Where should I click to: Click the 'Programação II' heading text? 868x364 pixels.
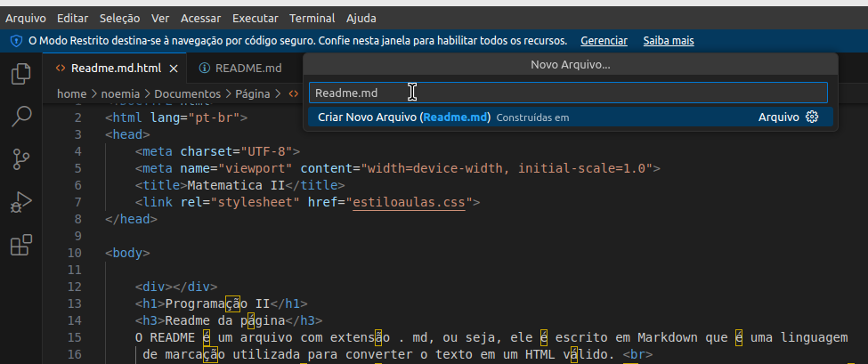point(217,303)
